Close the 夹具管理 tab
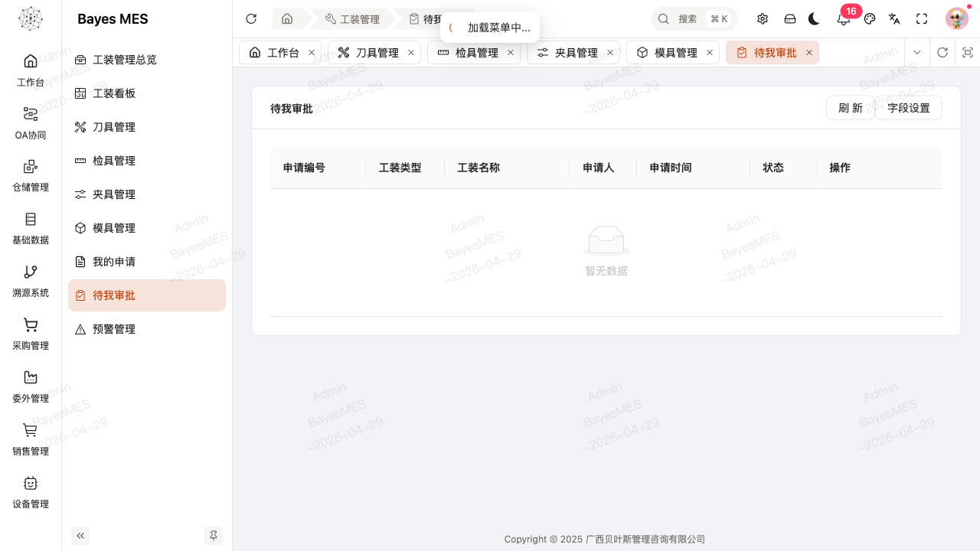The width and height of the screenshot is (980, 551). 610,53
